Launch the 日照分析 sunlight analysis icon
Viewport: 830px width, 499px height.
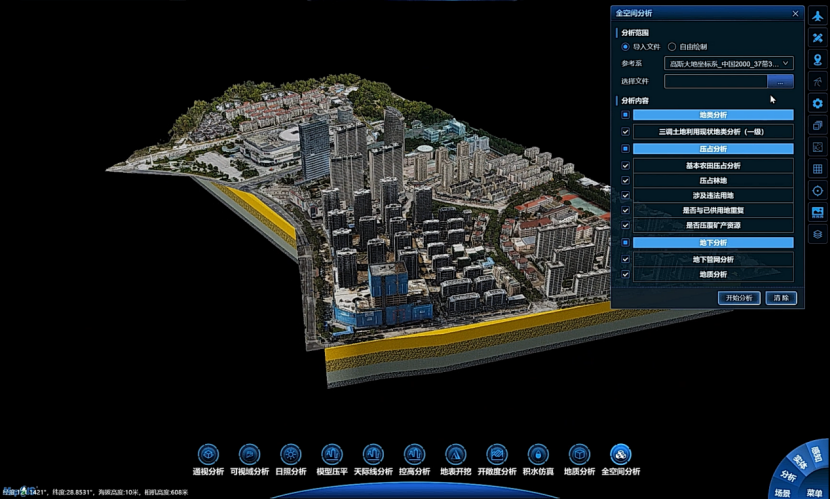291,455
